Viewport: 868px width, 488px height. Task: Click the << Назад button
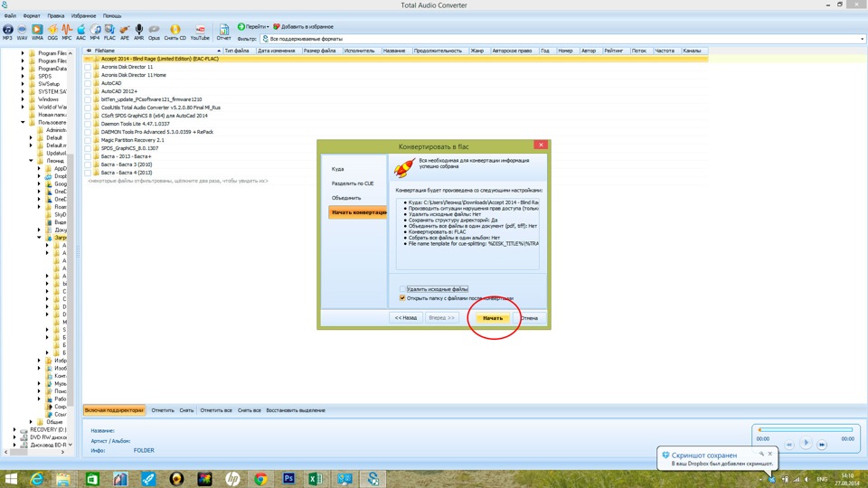406,317
